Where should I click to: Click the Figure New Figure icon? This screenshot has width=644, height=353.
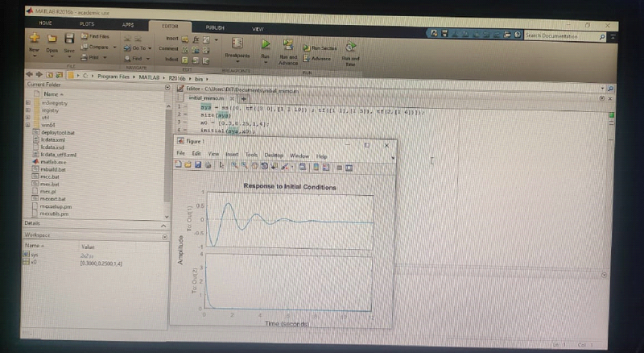[178, 164]
